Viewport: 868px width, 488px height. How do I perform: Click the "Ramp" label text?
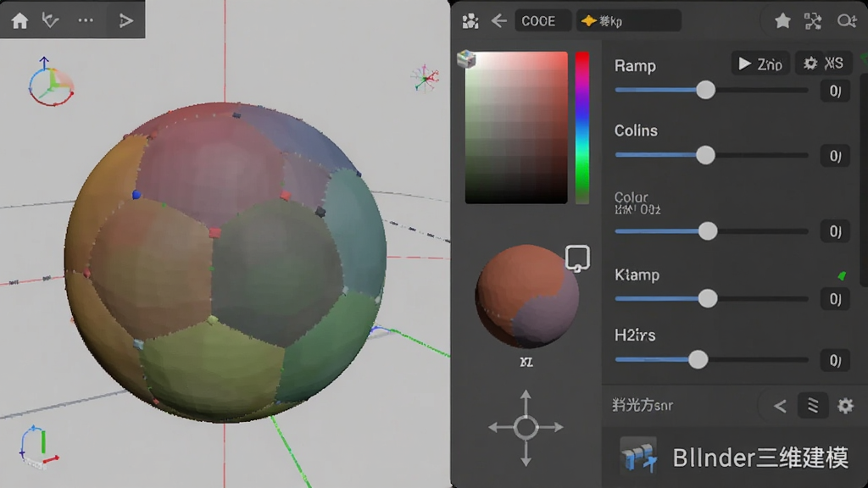[635, 66]
